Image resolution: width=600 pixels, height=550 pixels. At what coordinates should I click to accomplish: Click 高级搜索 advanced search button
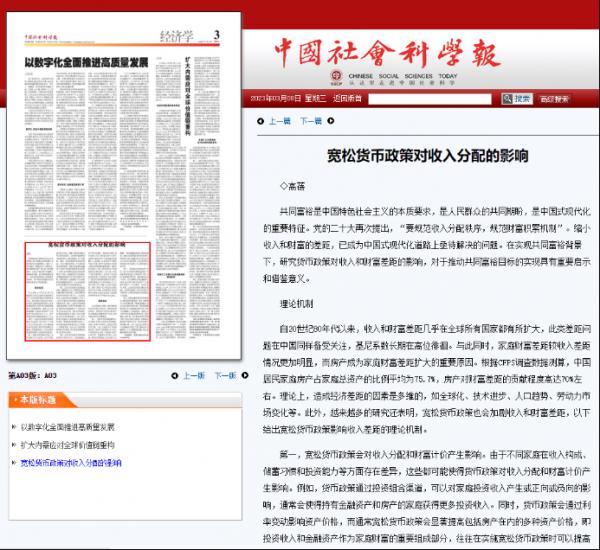tap(553, 99)
